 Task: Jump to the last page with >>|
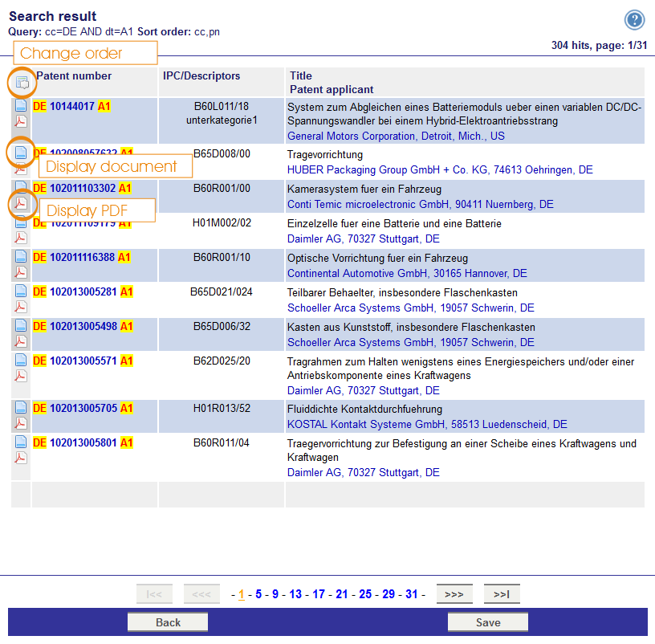pyautogui.click(x=502, y=594)
